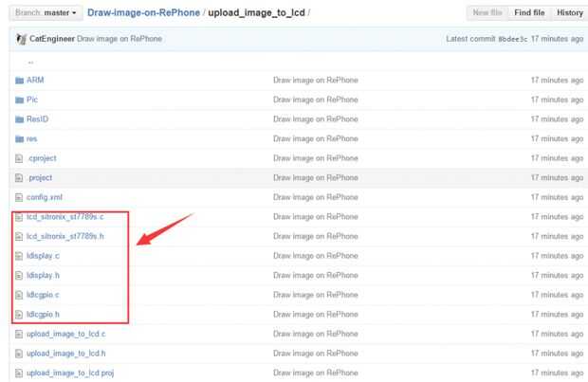The width and height of the screenshot is (588, 382).
Task: Click the config.xml file icon
Action: tap(19, 197)
